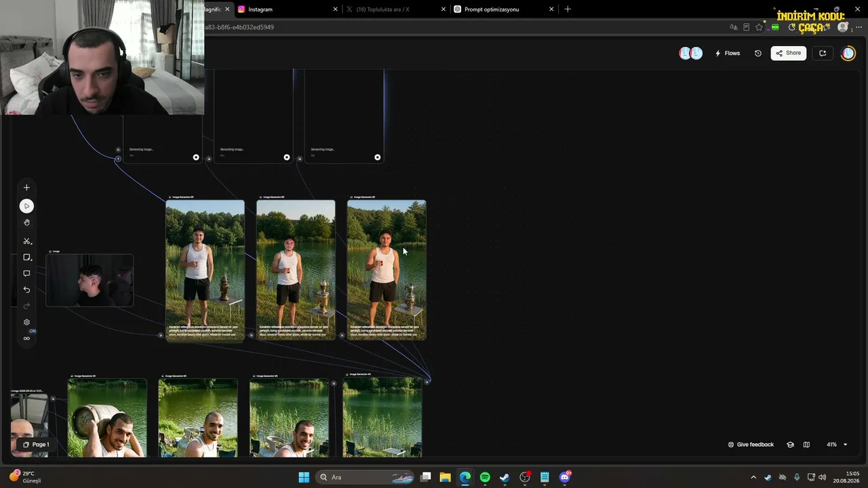
Task: Open the tutorials graduation cap icon
Action: coord(790,445)
